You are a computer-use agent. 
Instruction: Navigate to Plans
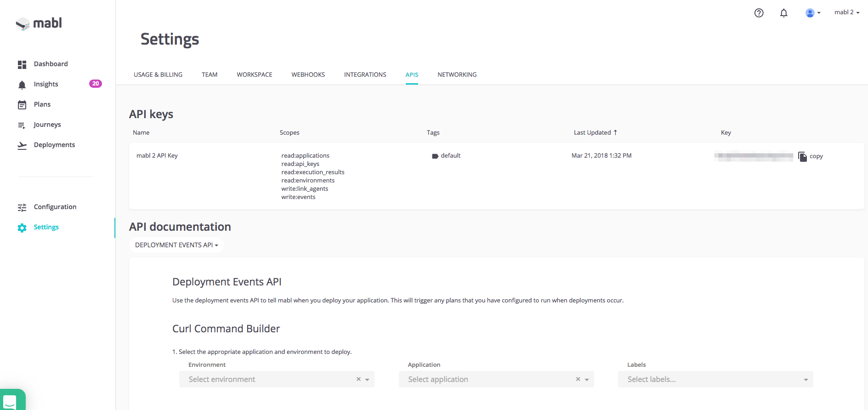[42, 104]
